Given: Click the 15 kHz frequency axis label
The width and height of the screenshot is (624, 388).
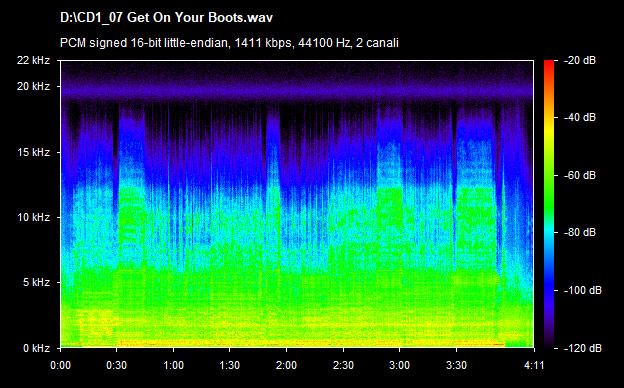Looking at the screenshot, I should click(33, 152).
